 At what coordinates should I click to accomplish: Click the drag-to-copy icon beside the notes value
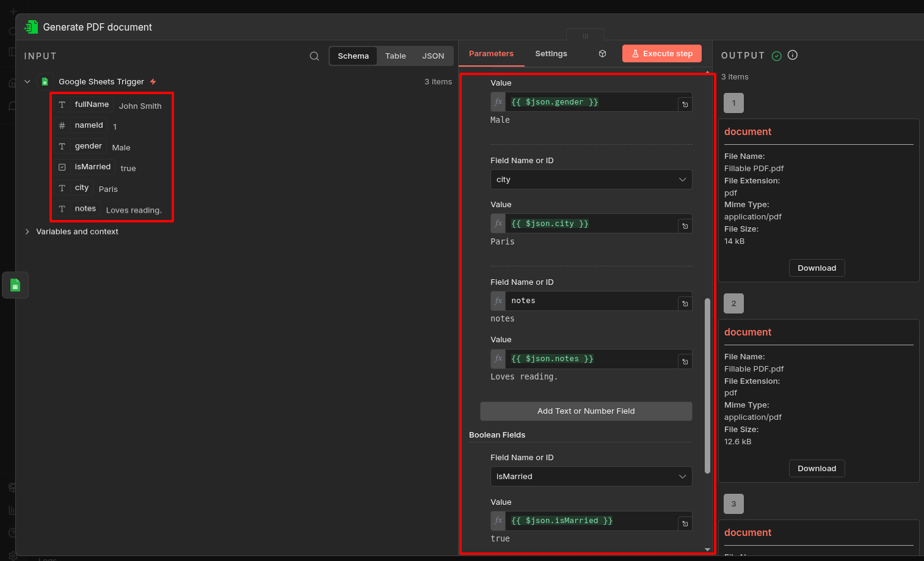685,361
